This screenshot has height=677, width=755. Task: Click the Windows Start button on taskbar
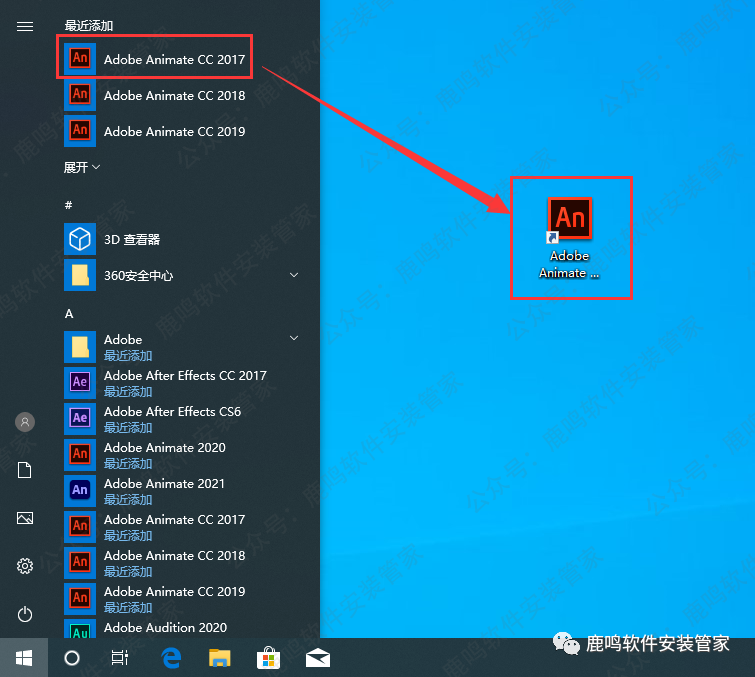24,658
